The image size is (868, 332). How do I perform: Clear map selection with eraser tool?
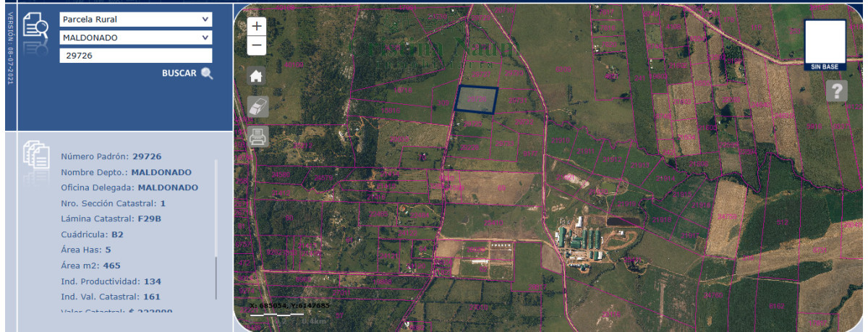(258, 106)
